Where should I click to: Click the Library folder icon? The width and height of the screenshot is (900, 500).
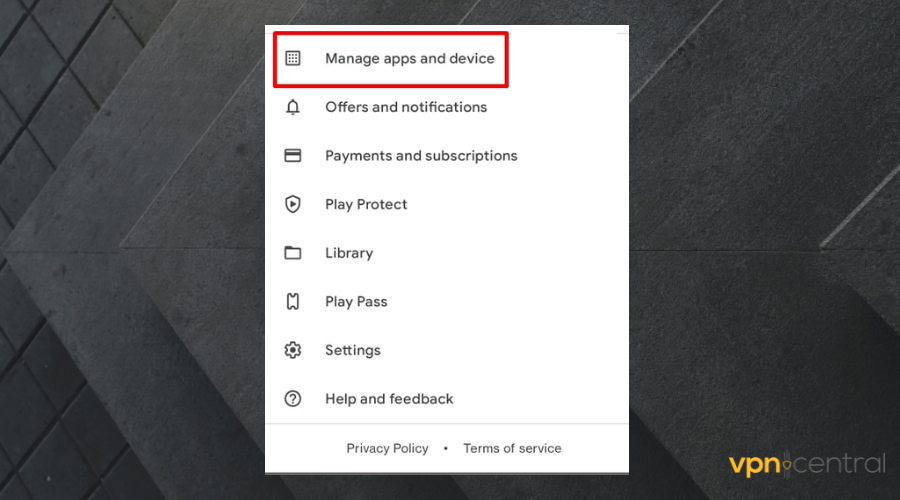click(292, 253)
